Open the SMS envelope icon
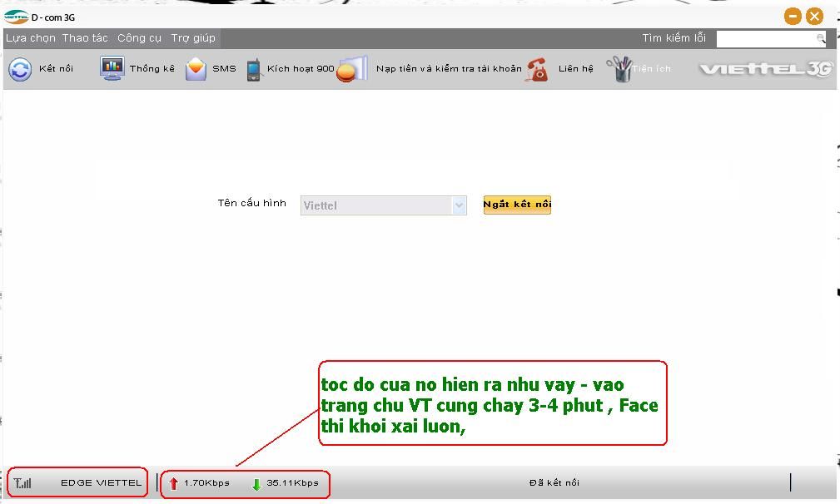Screen dimensions: 840x504 coord(196,69)
